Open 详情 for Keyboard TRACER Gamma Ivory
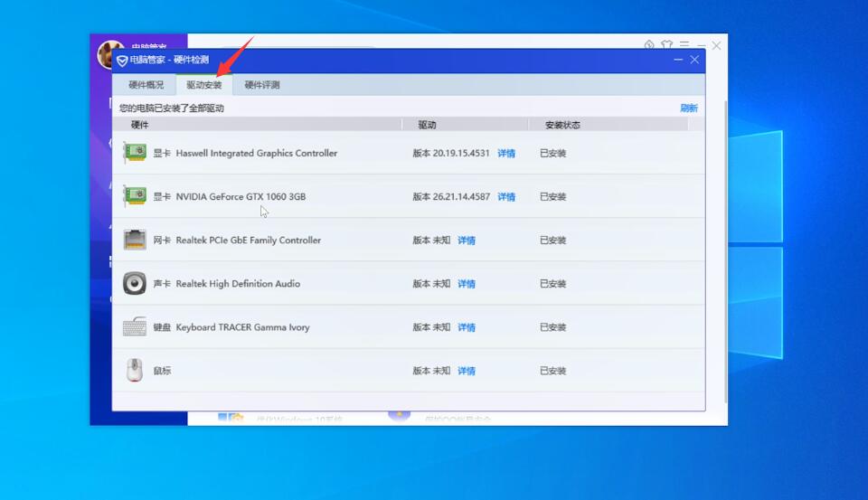Viewport: 868px width, 500px height. [467, 327]
